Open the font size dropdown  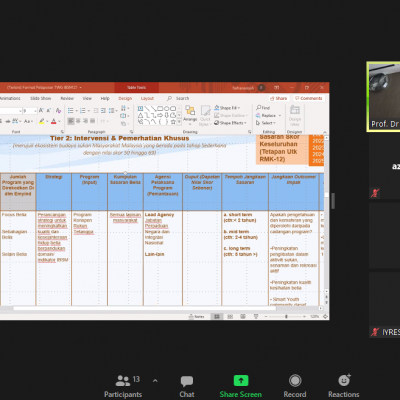coord(35,111)
